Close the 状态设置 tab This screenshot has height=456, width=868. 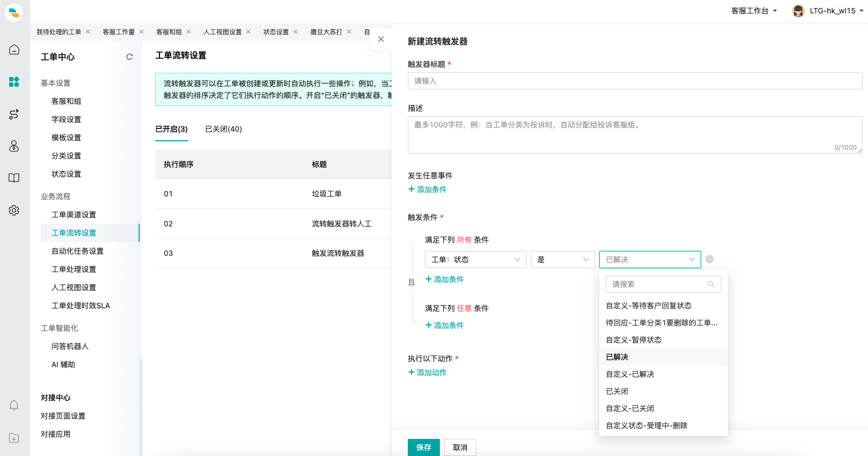[296, 32]
